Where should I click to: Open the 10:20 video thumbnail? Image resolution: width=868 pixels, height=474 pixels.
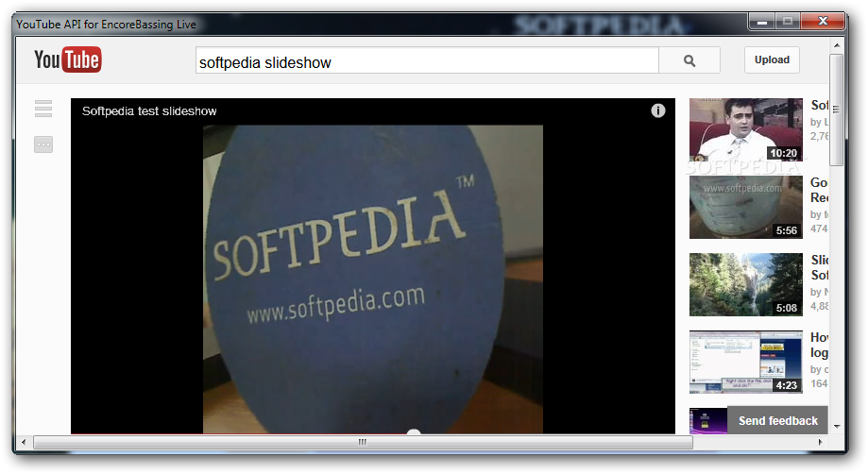(745, 130)
